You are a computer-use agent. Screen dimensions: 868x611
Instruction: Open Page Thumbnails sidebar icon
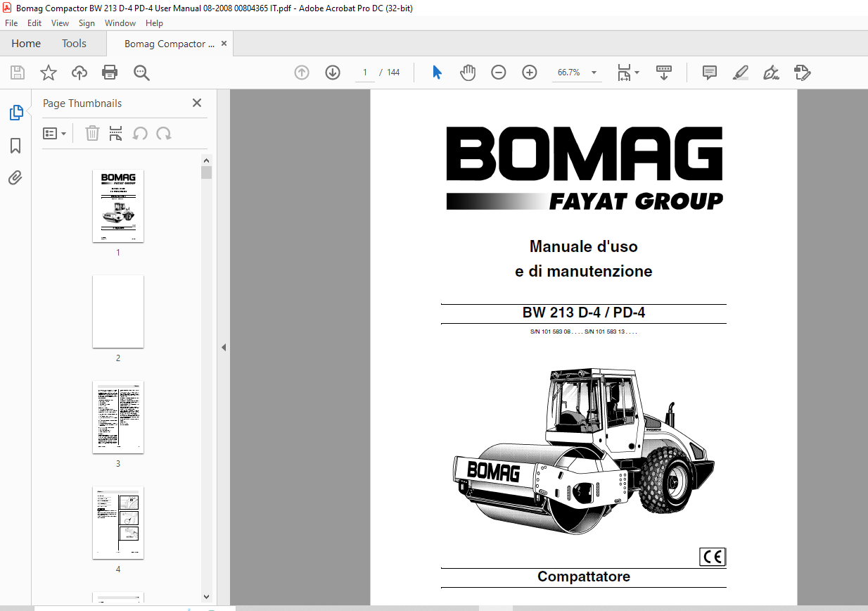click(15, 113)
